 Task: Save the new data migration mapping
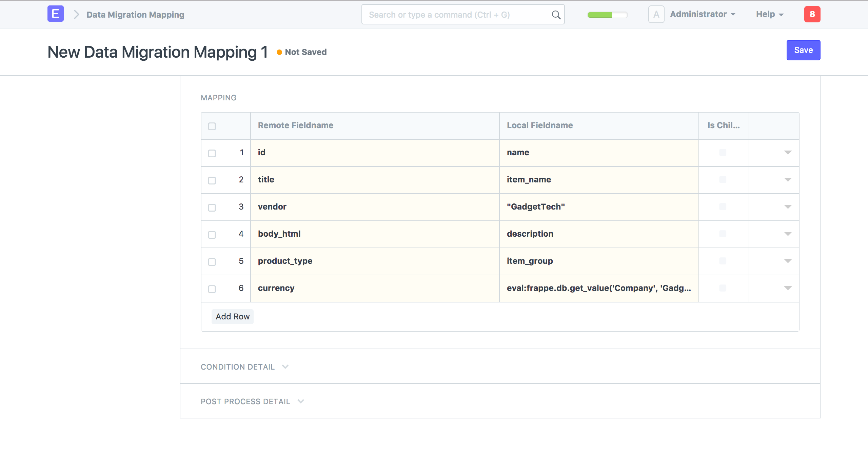[803, 50]
